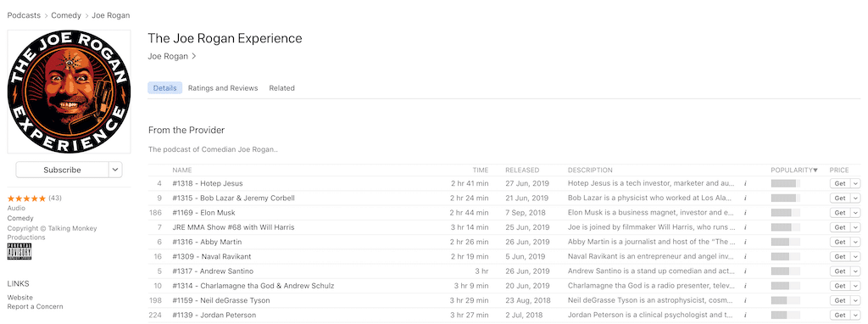This screenshot has width=868, height=324.
Task: Click the Parental Advisory explicit badge
Action: pyautogui.click(x=19, y=251)
